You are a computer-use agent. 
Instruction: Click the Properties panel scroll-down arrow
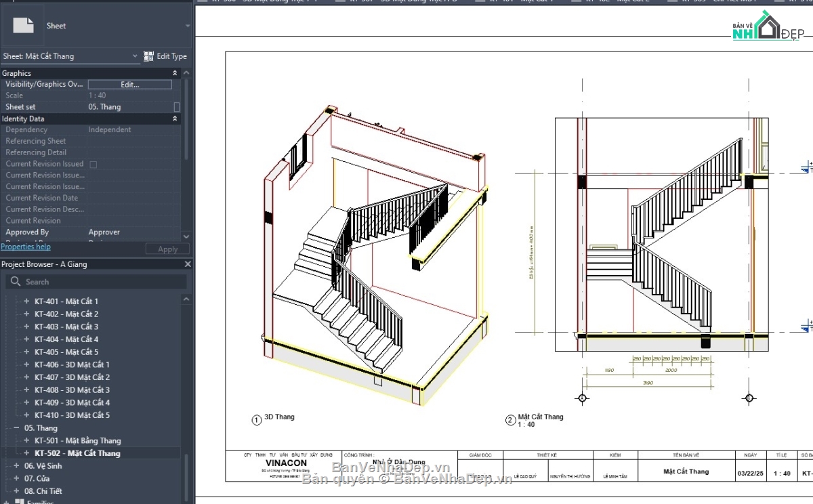pos(187,236)
